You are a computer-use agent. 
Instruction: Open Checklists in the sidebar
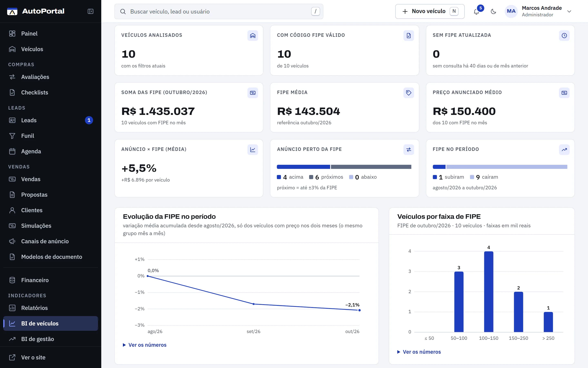tap(51, 92)
